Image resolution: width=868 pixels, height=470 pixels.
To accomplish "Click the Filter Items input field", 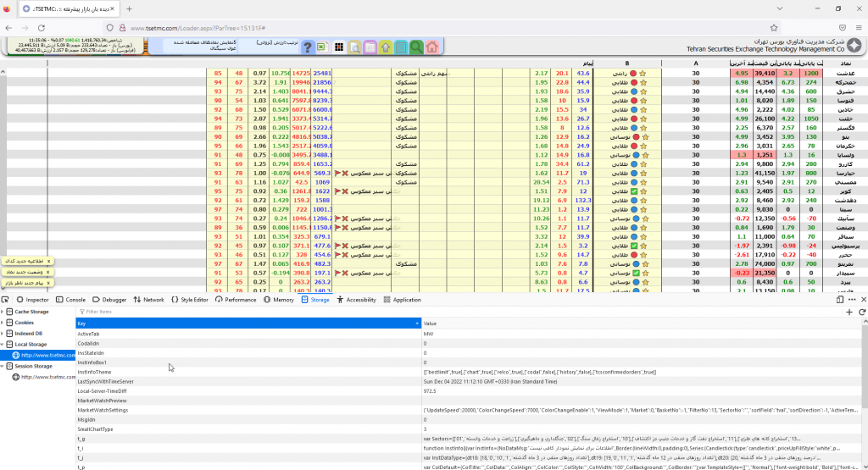I will [x=170, y=312].
